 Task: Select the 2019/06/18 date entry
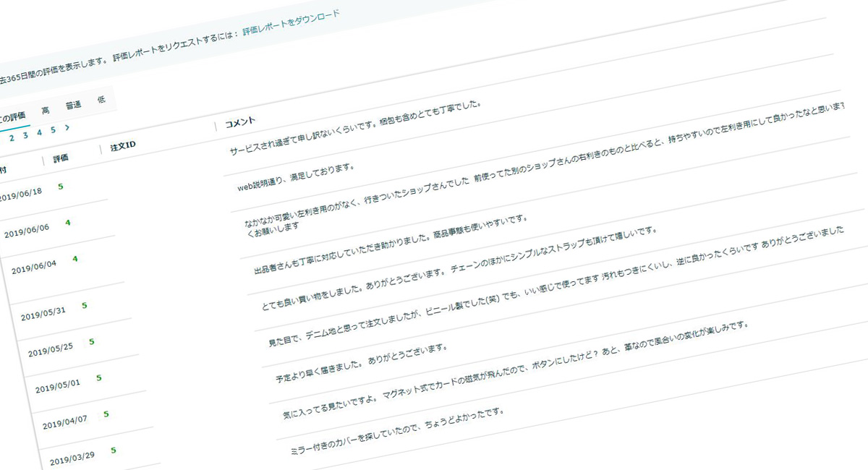(x=20, y=195)
